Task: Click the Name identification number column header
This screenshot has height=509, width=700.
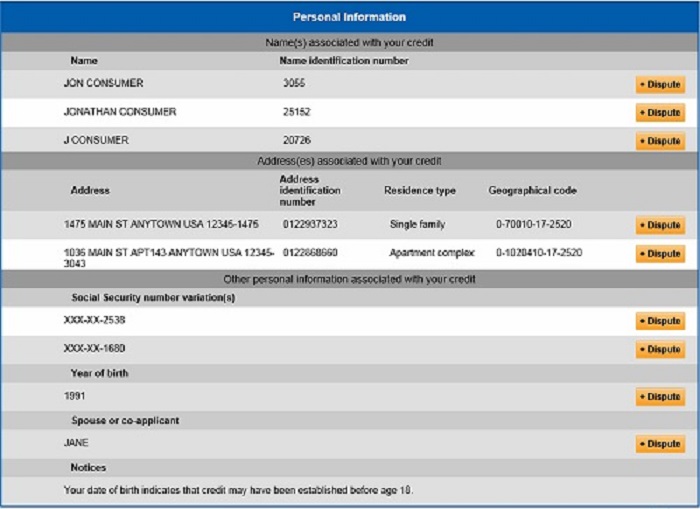Action: 344,61
